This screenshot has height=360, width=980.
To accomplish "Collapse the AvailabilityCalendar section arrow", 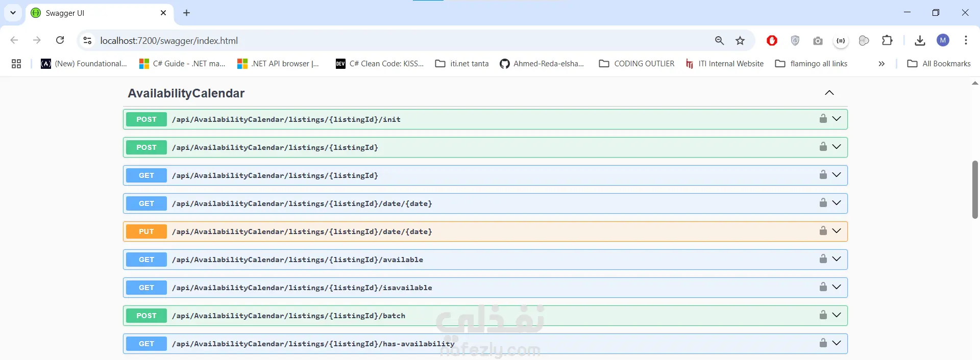I will [x=829, y=93].
